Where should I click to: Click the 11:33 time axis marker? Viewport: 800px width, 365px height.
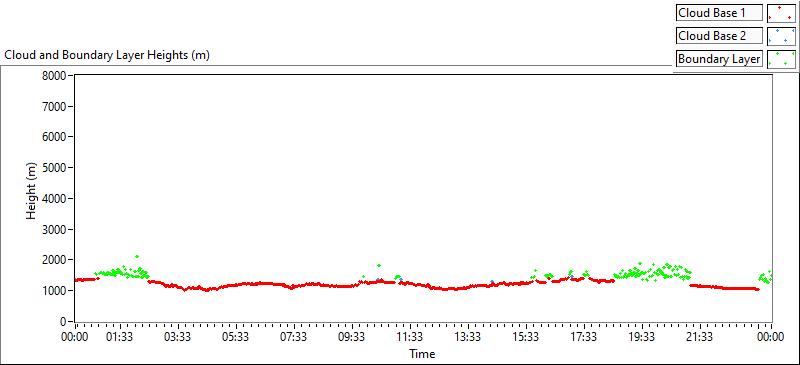[x=410, y=337]
